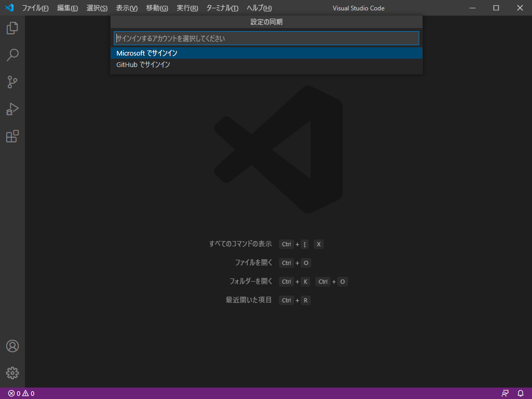Focus the account selection input field

[x=267, y=38]
